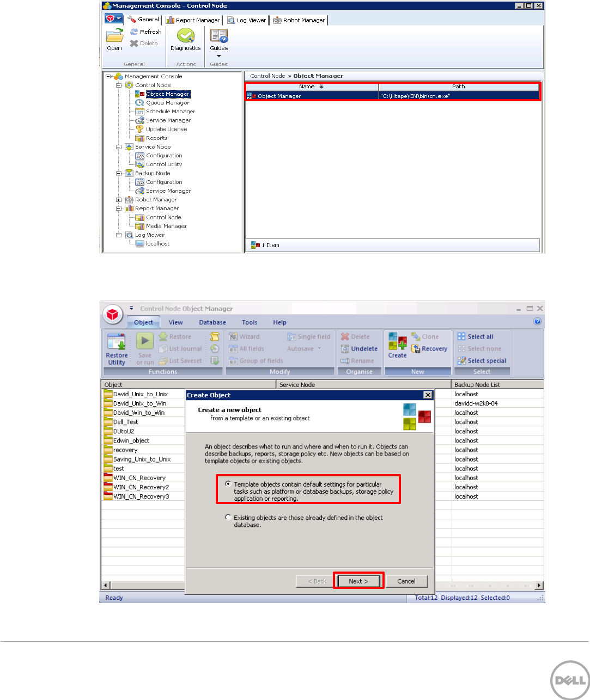Screen dimensions: 590x700
Task: Open the Database ribbon tab
Action: (212, 322)
